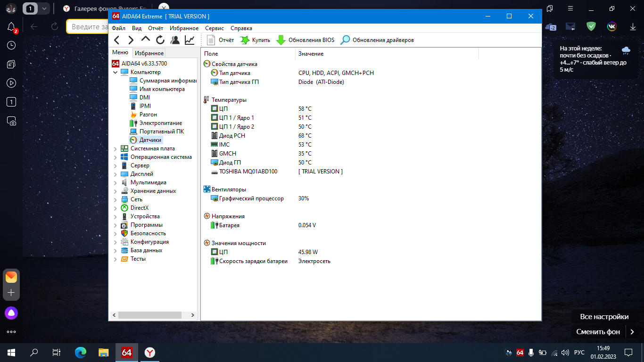This screenshot has width=644, height=362.
Task: Open the Справка menu
Action: pos(241,28)
